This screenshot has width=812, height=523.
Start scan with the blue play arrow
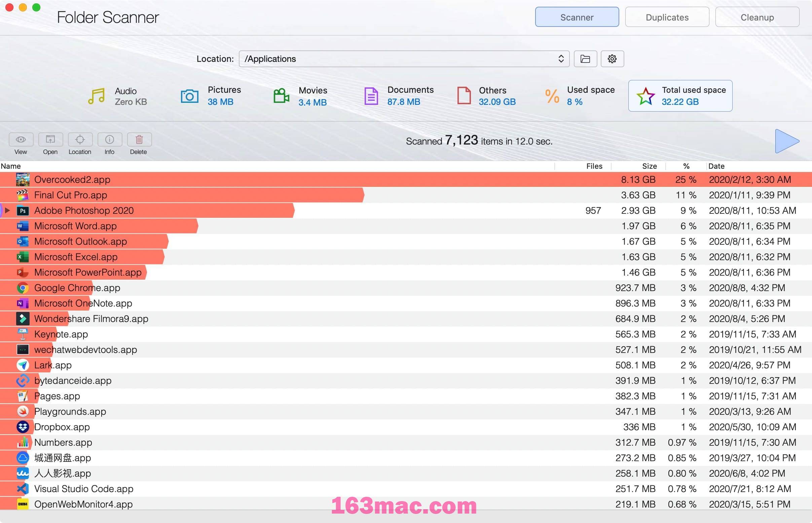[x=787, y=141]
